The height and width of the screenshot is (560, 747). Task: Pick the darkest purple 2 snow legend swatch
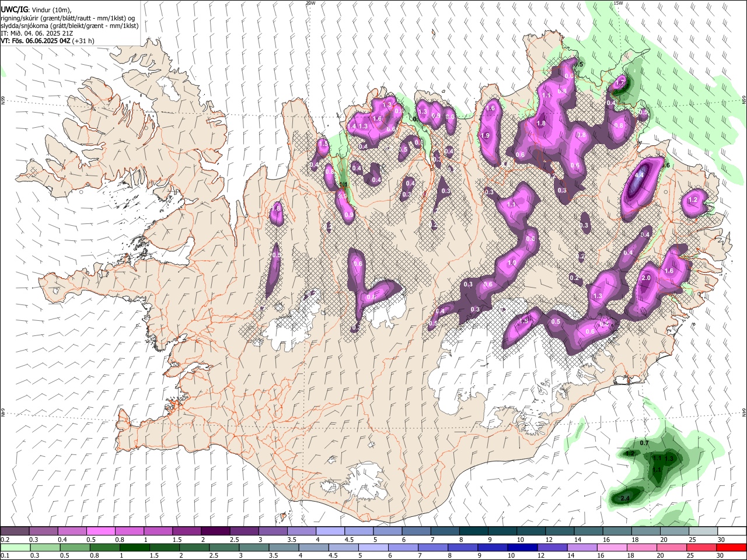click(215, 531)
